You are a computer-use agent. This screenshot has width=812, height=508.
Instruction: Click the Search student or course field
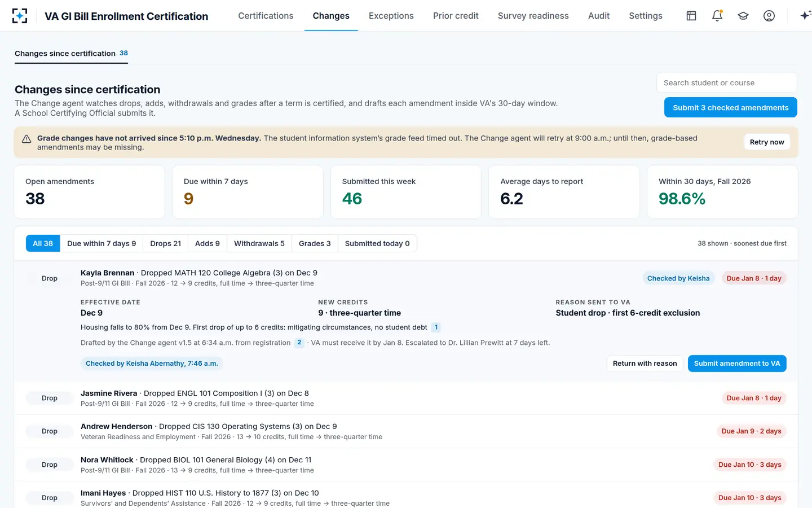click(726, 82)
